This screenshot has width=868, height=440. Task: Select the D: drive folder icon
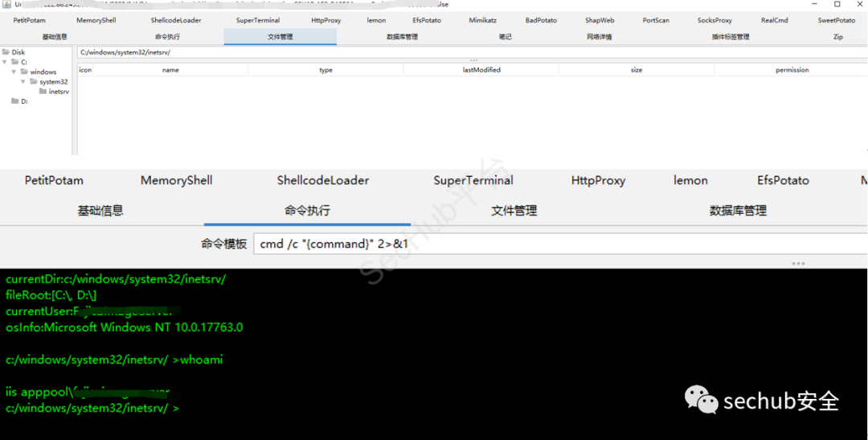click(14, 101)
